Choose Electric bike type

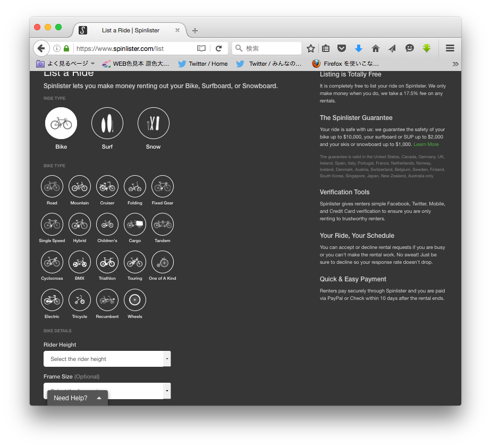click(x=52, y=300)
